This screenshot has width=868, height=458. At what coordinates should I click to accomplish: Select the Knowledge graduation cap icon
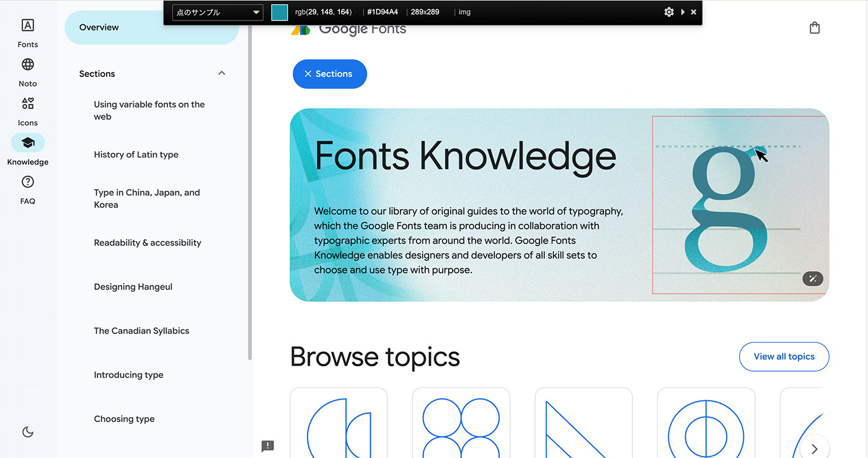[x=27, y=143]
